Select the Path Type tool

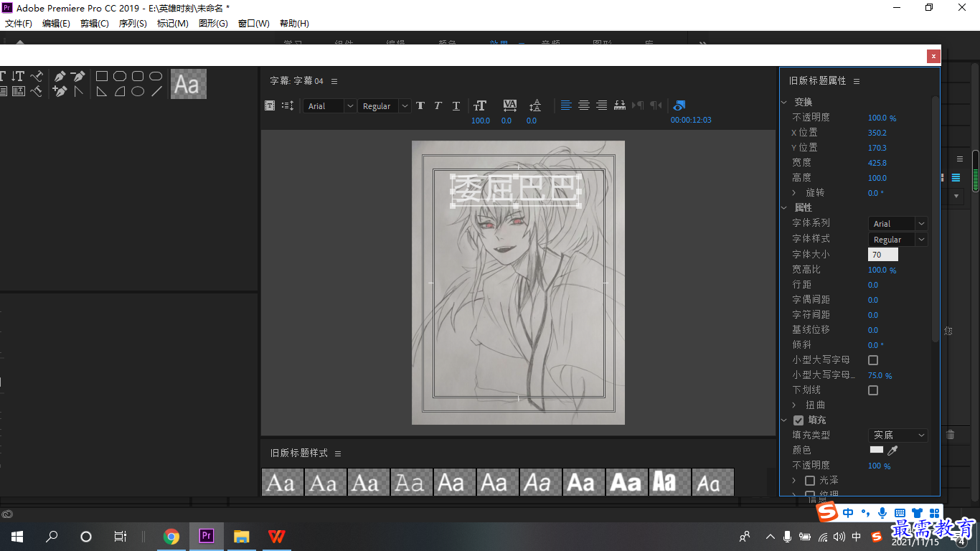pyautogui.click(x=37, y=76)
